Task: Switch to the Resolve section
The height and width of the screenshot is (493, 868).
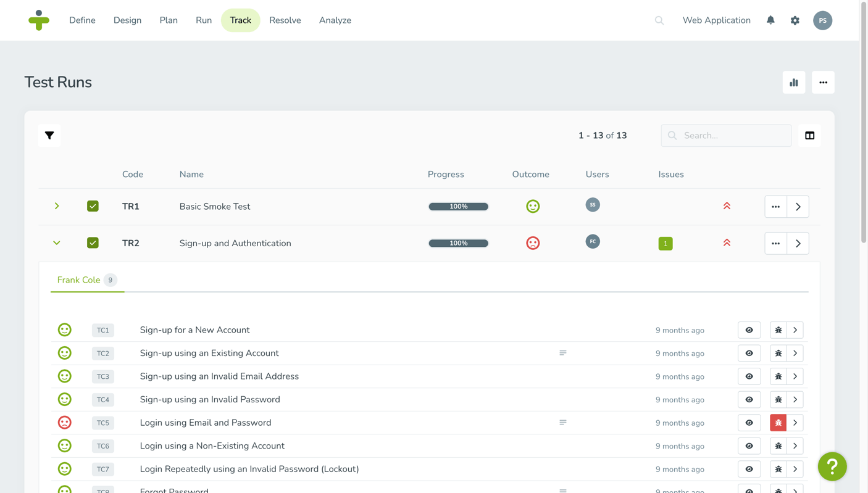Action: pos(285,20)
